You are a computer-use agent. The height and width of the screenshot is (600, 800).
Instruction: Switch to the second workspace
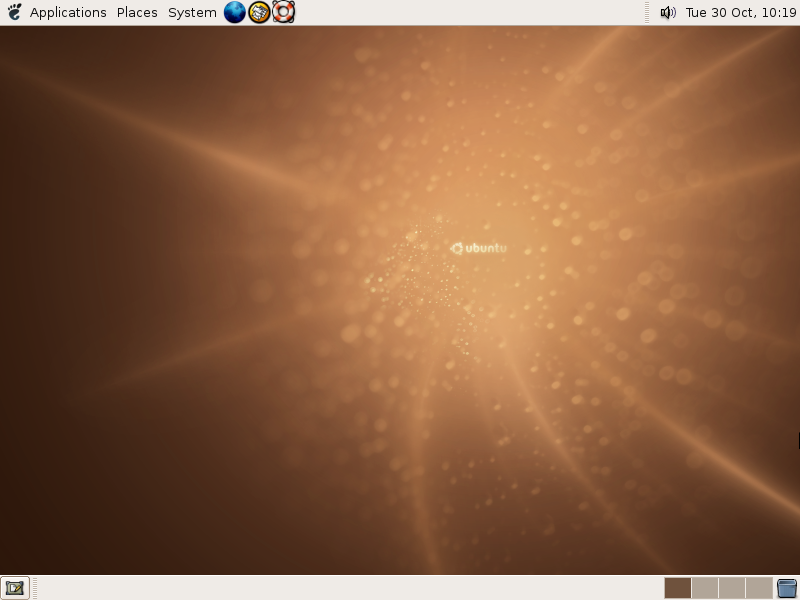point(704,588)
